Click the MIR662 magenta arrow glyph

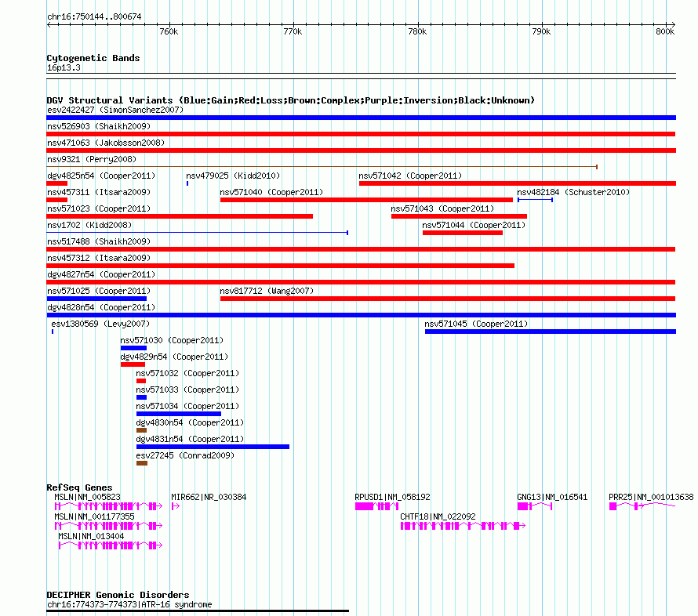[176, 506]
